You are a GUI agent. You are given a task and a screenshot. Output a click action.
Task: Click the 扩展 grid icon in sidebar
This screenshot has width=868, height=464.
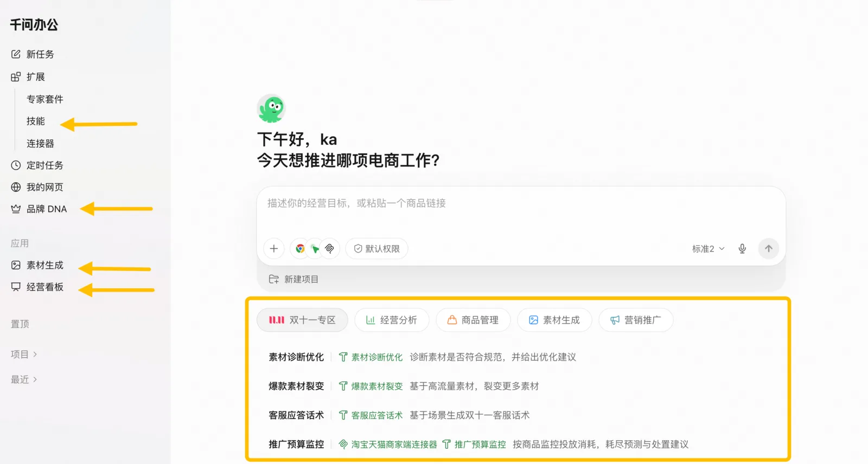(16, 77)
